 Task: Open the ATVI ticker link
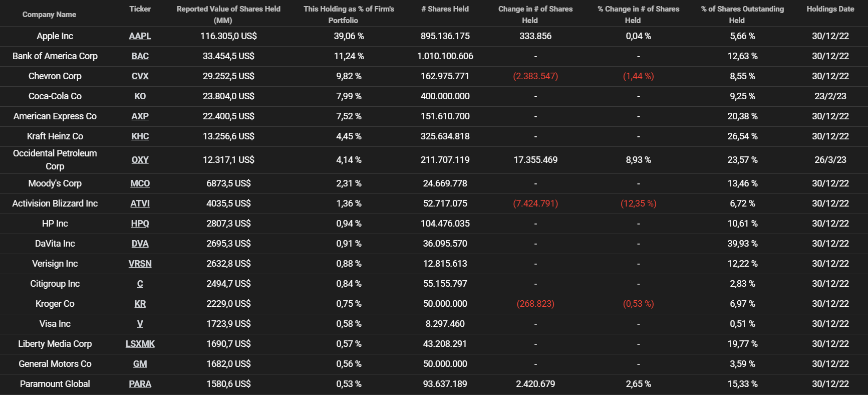(140, 204)
